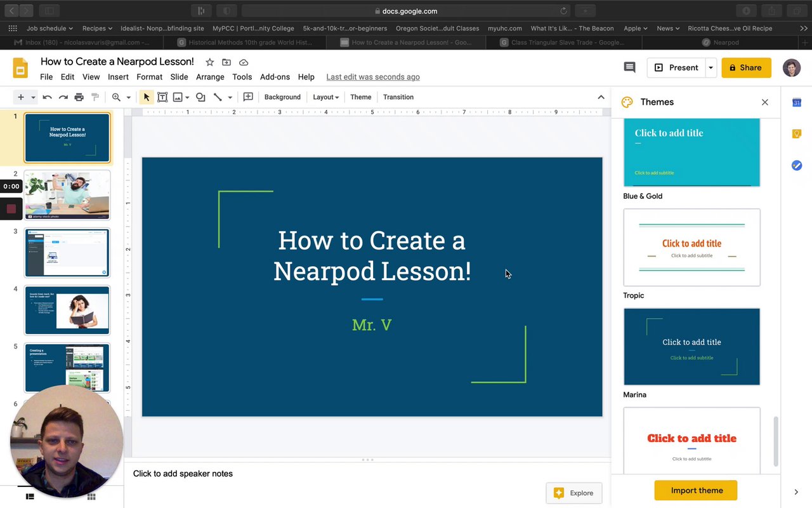
Task: Click the Import theme button
Action: 696,490
